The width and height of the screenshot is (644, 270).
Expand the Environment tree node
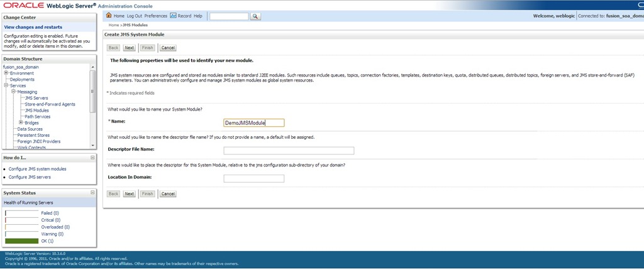point(6,73)
